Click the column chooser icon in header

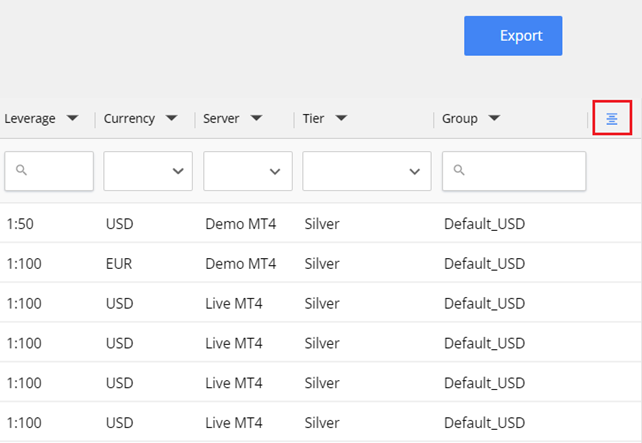click(612, 119)
